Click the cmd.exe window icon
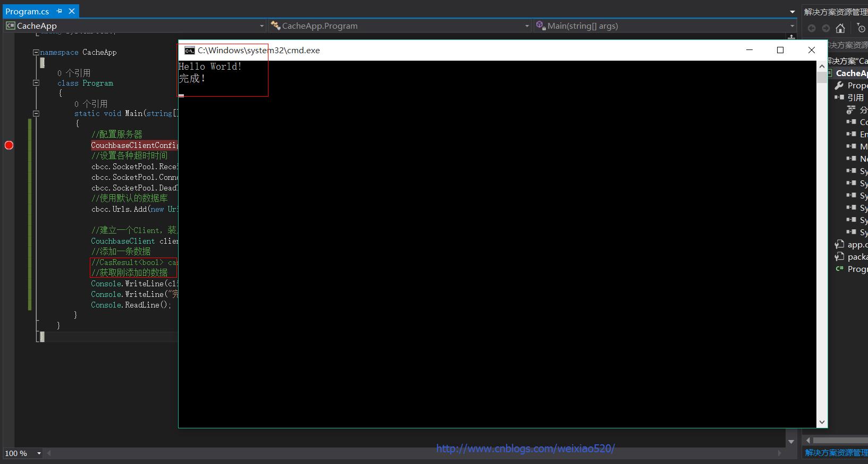Screen dimensions: 868x464 (x=189, y=51)
